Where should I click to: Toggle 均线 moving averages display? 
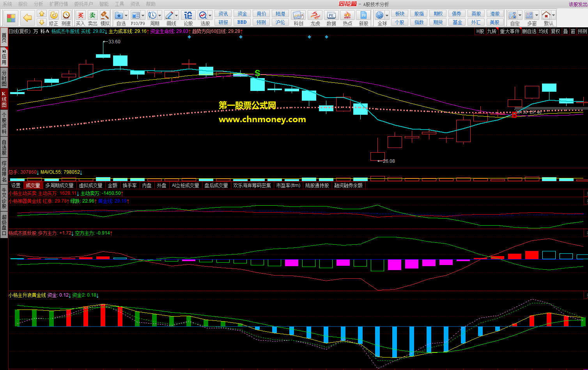[x=543, y=31]
